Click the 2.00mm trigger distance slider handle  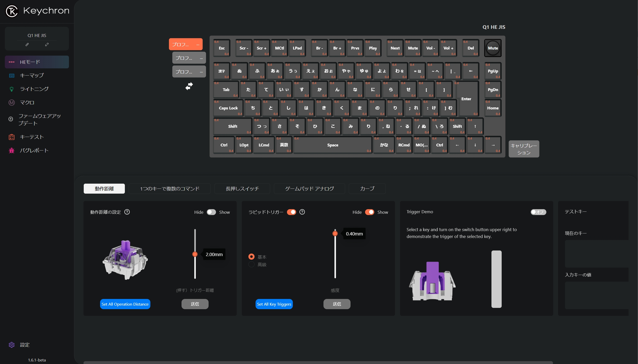click(195, 254)
